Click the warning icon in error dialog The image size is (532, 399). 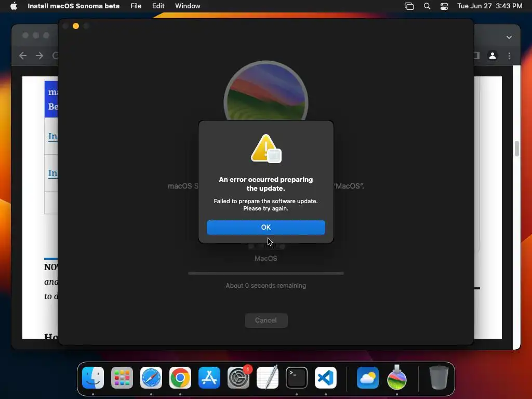point(265,149)
